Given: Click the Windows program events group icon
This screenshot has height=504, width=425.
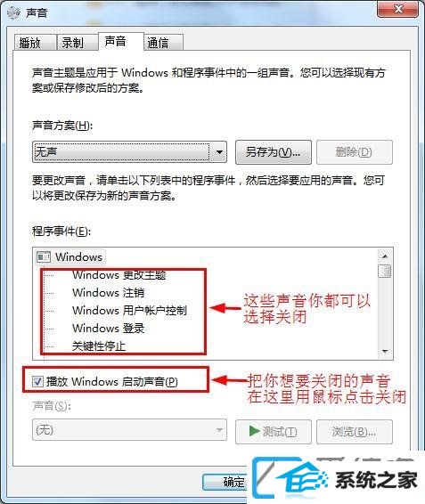Looking at the screenshot, I should [44, 256].
